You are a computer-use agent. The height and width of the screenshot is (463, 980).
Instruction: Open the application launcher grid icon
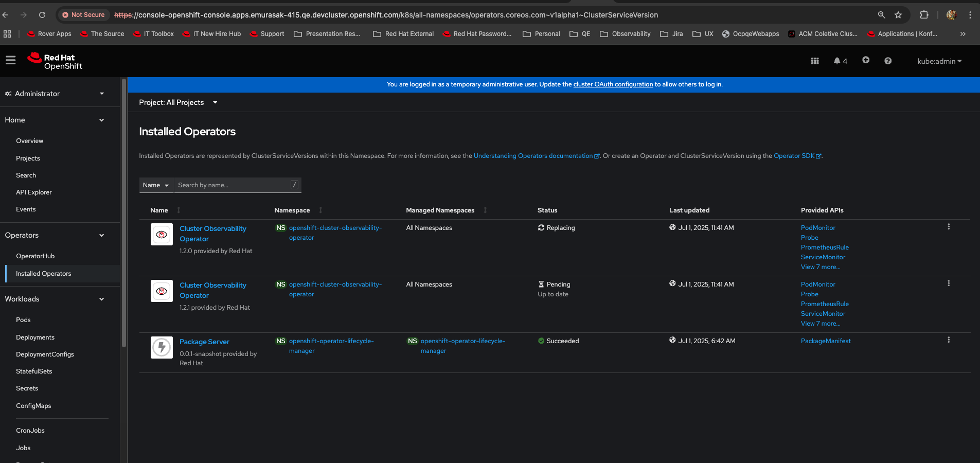tap(815, 61)
